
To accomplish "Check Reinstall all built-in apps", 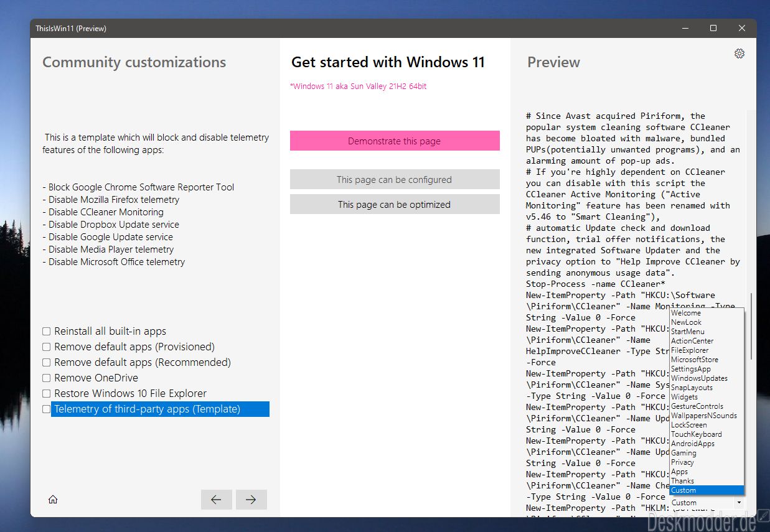I will (46, 332).
